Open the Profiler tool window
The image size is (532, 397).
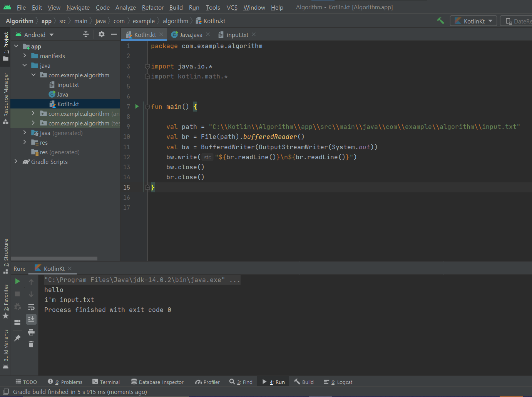coord(207,382)
